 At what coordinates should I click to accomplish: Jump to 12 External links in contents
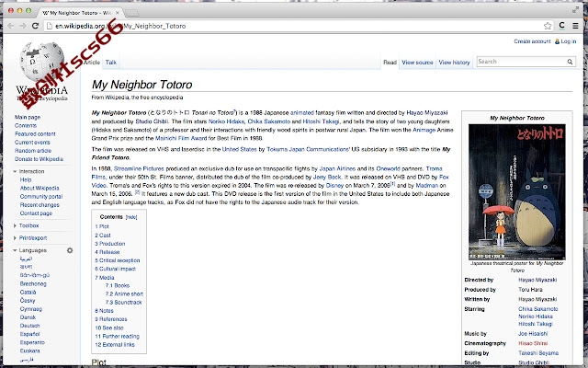(x=115, y=344)
